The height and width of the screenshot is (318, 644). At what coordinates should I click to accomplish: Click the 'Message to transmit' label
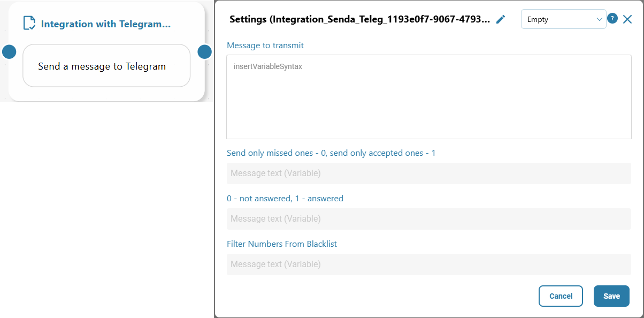(x=265, y=46)
